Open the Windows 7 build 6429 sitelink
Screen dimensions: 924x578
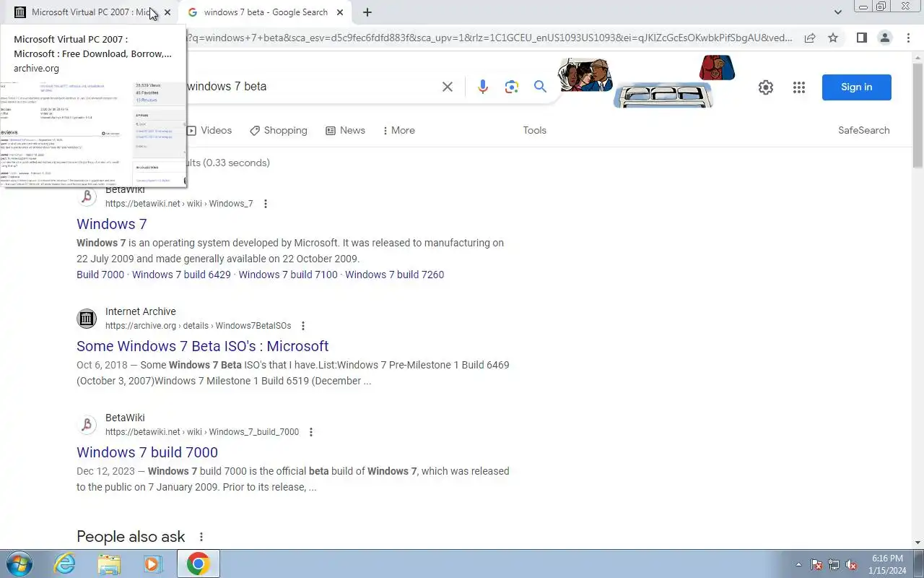[x=181, y=275]
